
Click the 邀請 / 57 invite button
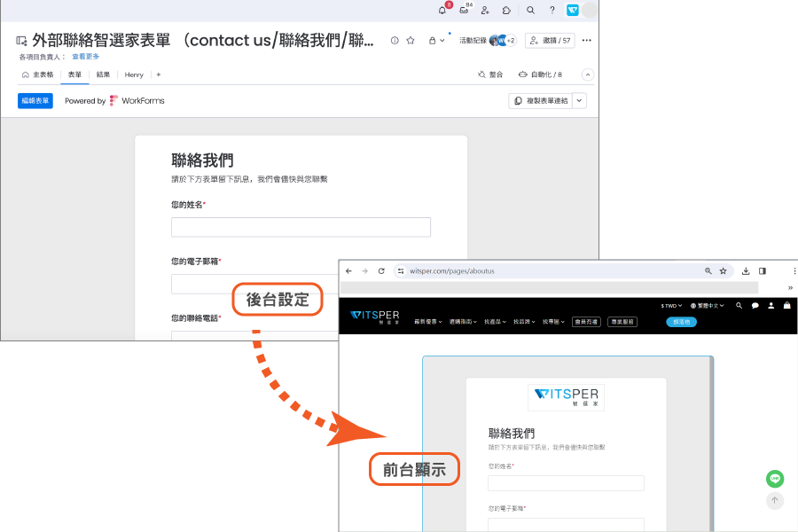click(550, 40)
